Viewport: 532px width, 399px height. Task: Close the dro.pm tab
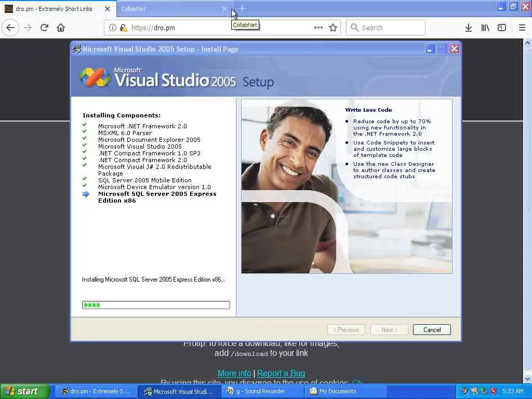pyautogui.click(x=108, y=9)
